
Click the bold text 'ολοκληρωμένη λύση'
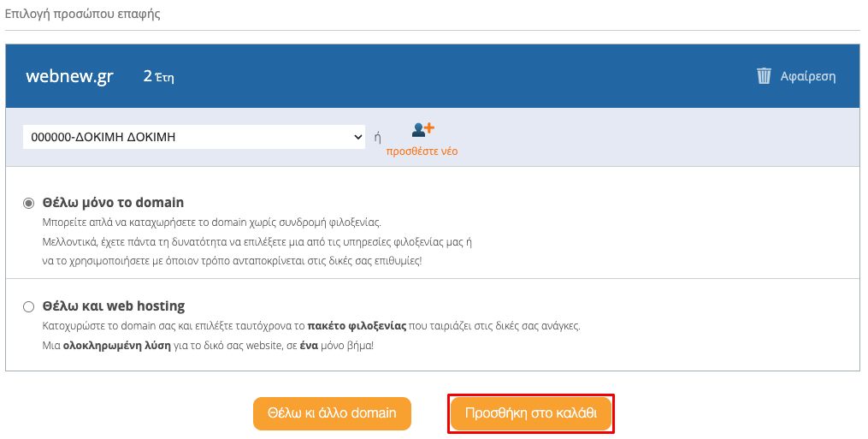coord(117,346)
